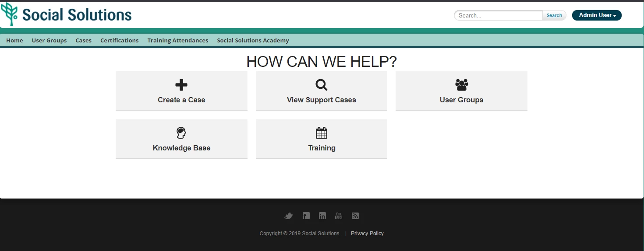
Task: Focus the Search input field
Action: click(499, 15)
